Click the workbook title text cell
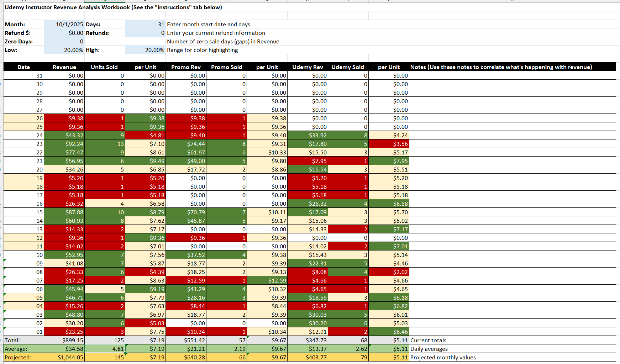This screenshot has width=620, height=364. (113, 7)
